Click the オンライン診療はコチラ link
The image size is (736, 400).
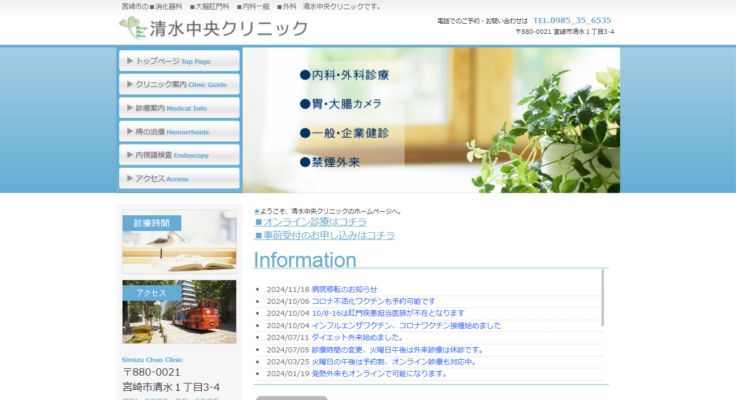coord(310,222)
